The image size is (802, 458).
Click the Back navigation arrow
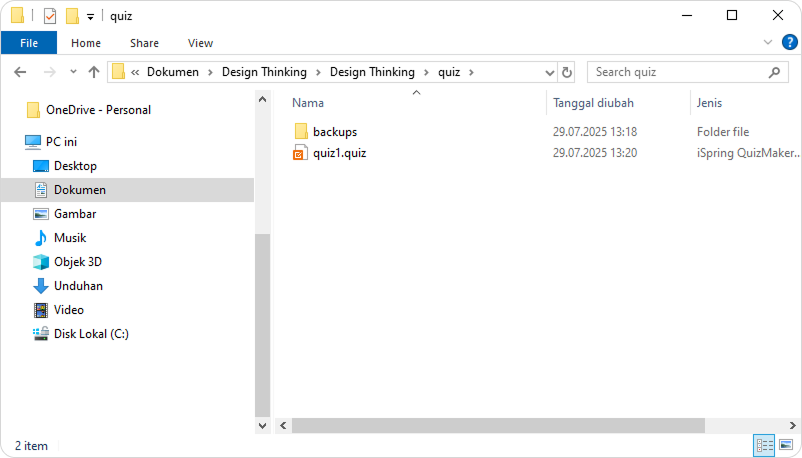tap(20, 72)
